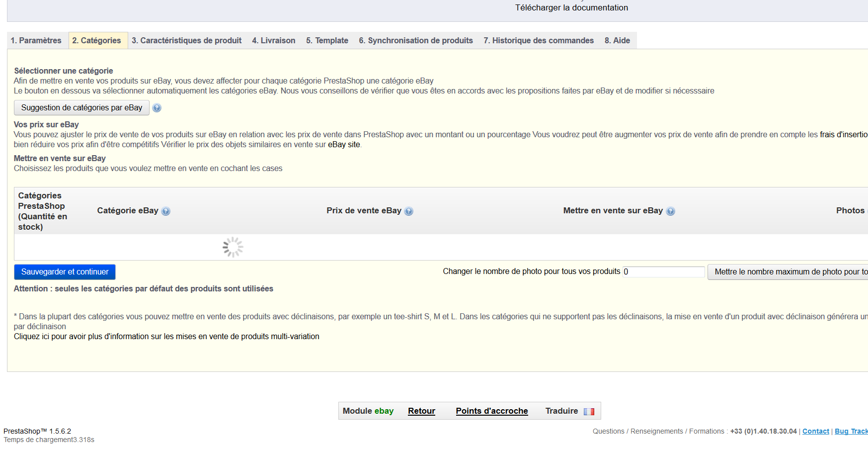Viewport: 868px width, 453px height.
Task: Open Points d'accroche link
Action: click(x=492, y=411)
